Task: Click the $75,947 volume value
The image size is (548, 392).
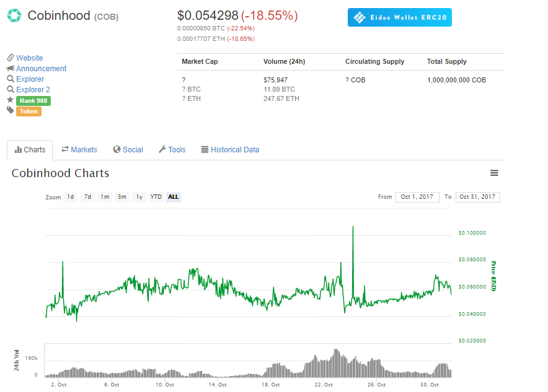Action: click(x=275, y=80)
